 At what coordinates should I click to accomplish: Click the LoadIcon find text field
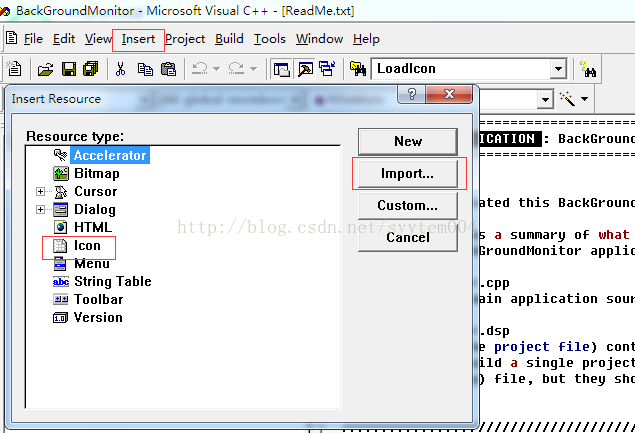[x=461, y=69]
